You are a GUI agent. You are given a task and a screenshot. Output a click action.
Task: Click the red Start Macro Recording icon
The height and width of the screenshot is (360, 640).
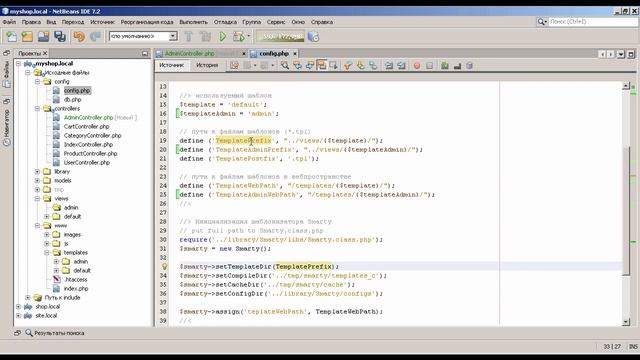(417, 65)
